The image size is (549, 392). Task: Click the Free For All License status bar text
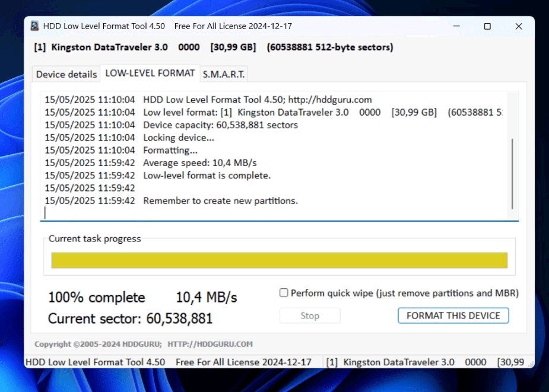click(x=243, y=362)
